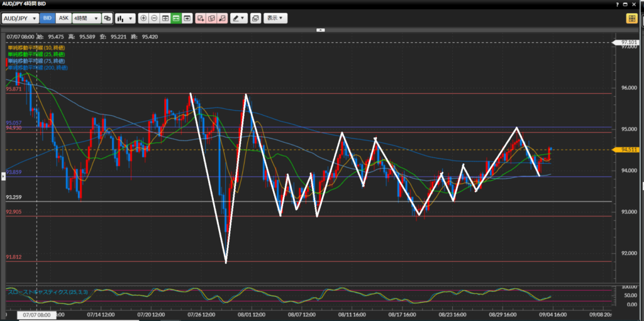Screen dimensions: 644x321
Task: Expand the chart type bar dropdown
Action: [123, 18]
